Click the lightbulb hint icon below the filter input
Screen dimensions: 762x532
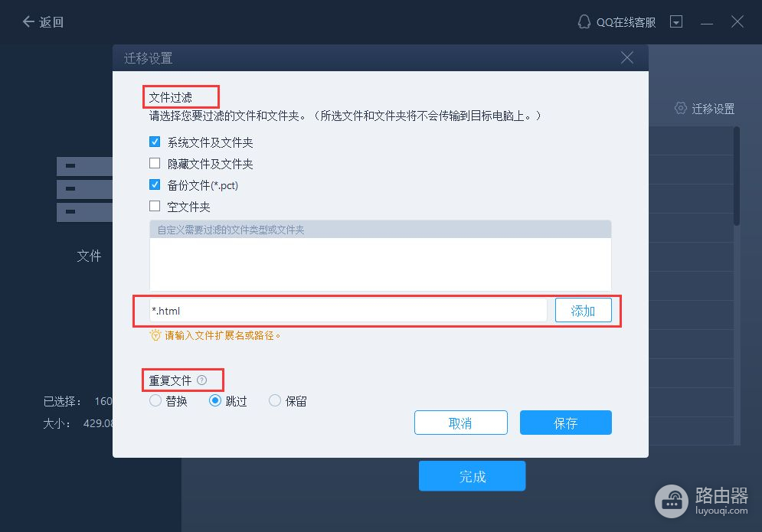(x=155, y=335)
